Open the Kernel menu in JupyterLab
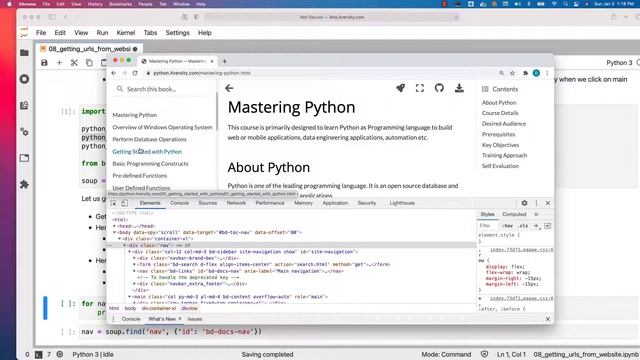The height and width of the screenshot is (360, 640). [126, 33]
